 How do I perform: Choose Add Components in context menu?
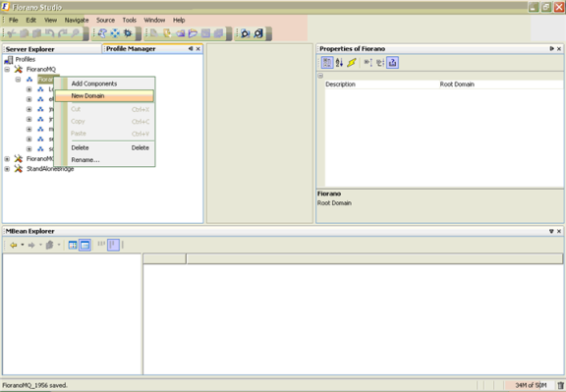(104, 84)
